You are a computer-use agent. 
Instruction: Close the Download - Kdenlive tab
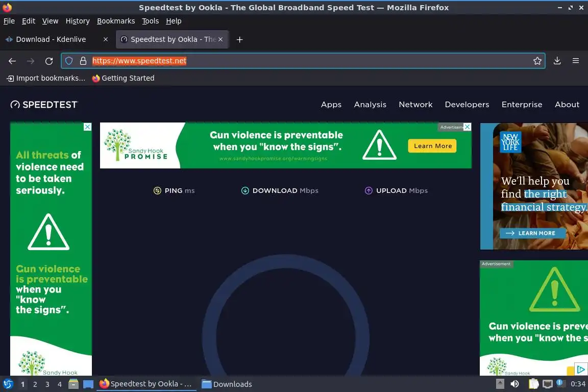pyautogui.click(x=106, y=39)
